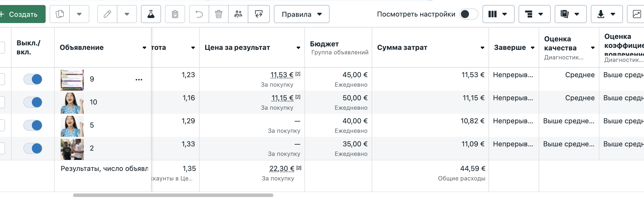
Task: Disable the ad 2 switch
Action: 33,148
